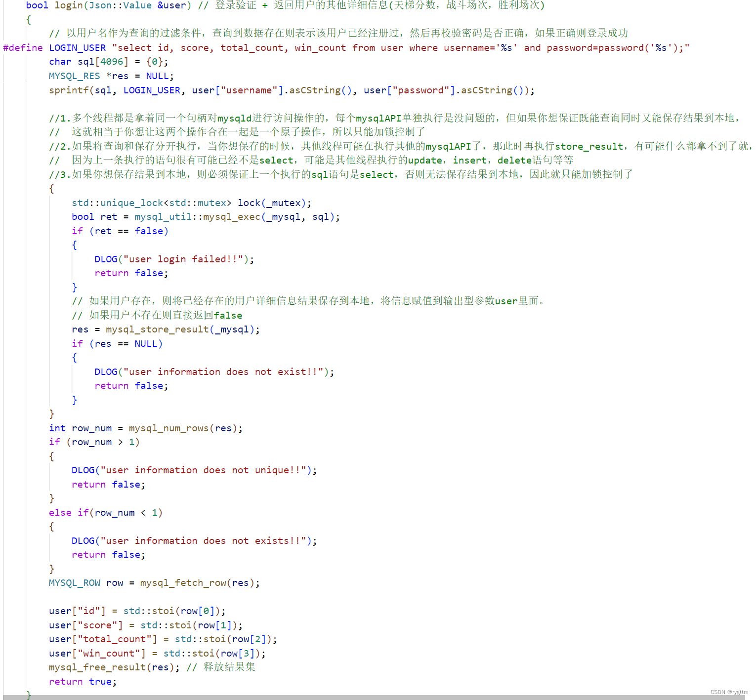This screenshot has height=700, width=756.
Task: Click the 'if (res == NULL)' line
Action: pyautogui.click(x=117, y=344)
